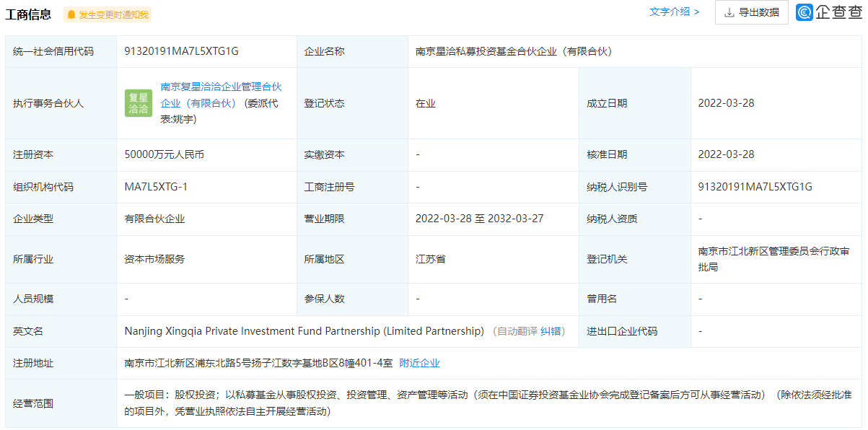The height and width of the screenshot is (430, 868).
Task: Click 执行事务合伙人 label cell
Action: [x=61, y=103]
